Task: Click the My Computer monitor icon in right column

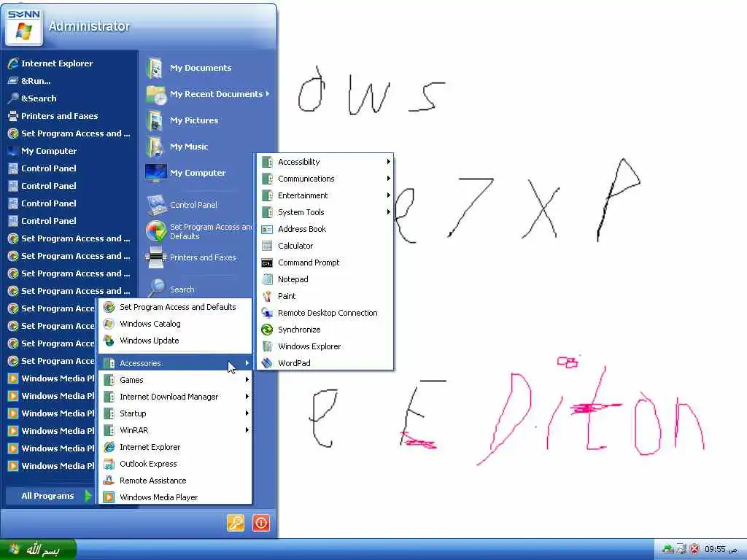Action: point(156,173)
